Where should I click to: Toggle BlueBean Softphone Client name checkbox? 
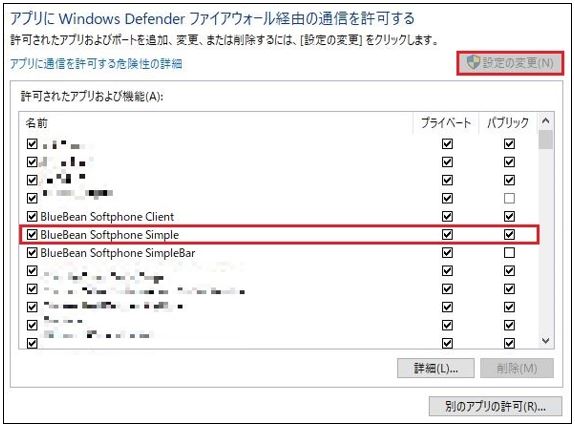(32, 216)
